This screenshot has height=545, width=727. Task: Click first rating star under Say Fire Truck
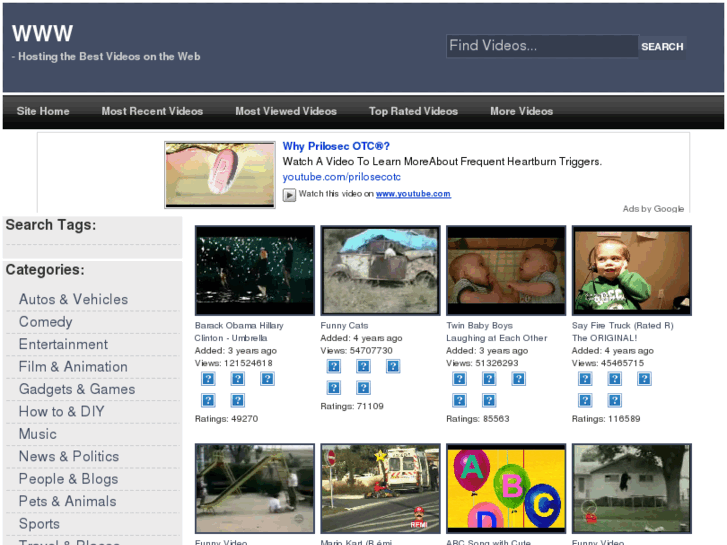coord(585,379)
